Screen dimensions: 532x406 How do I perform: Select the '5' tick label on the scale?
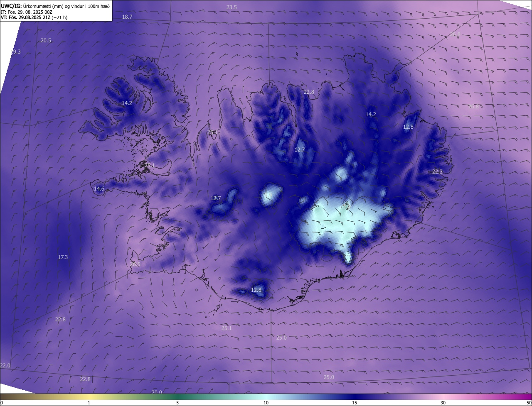pos(177,403)
